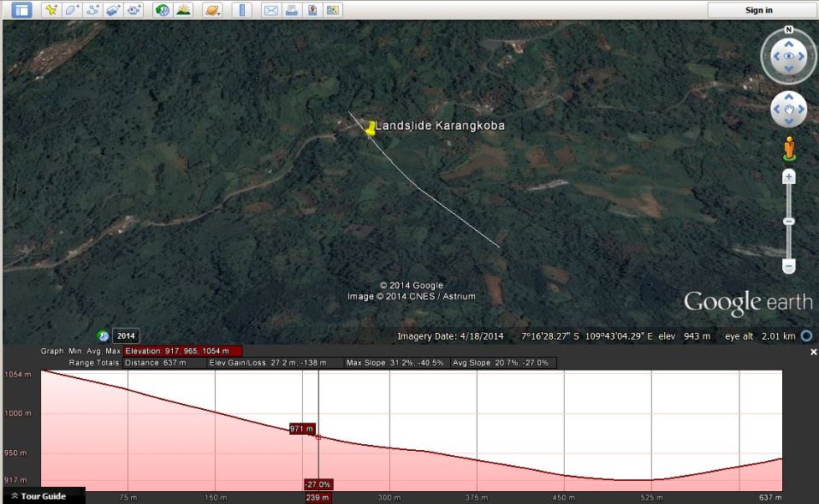Toggle sunlight across the landscape

coord(183,10)
